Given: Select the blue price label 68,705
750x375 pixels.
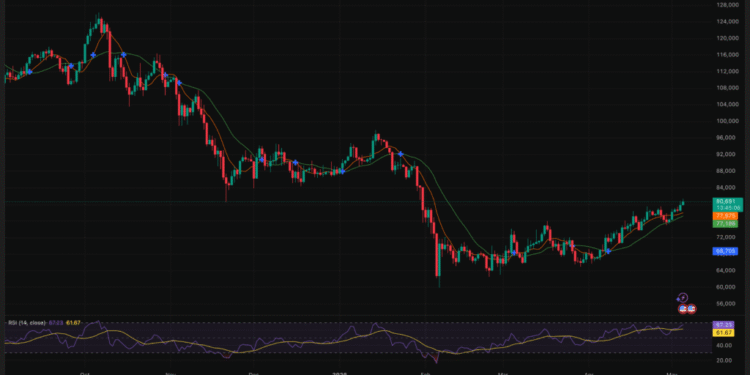Looking at the screenshot, I should coord(725,251).
